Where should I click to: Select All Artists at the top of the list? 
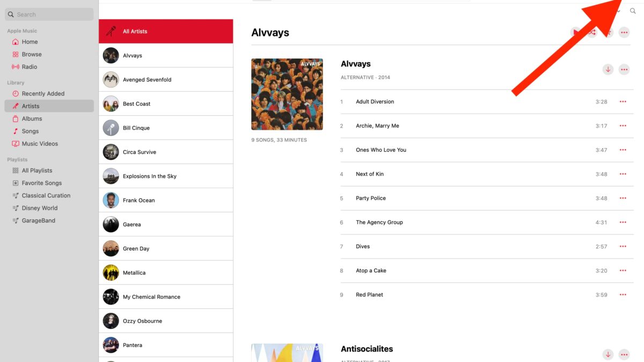[x=135, y=31]
